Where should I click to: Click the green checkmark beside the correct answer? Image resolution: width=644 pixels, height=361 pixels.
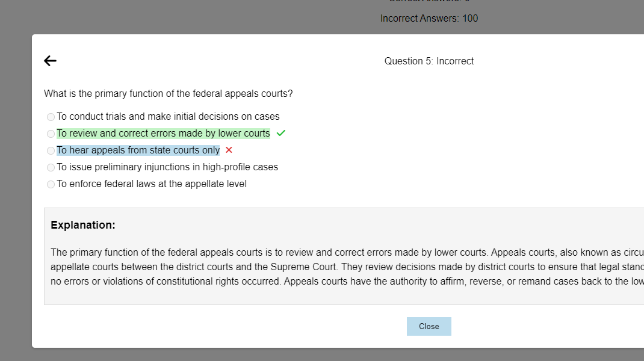click(x=280, y=133)
